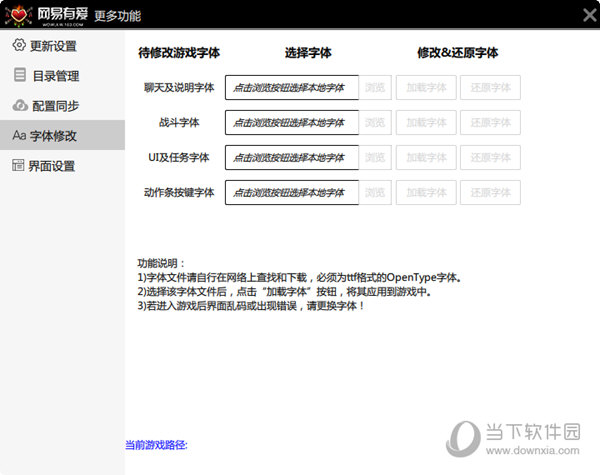Click 加载字体 for UI及任务字体 row
Viewport: 600px width, 475px height.
click(x=426, y=157)
